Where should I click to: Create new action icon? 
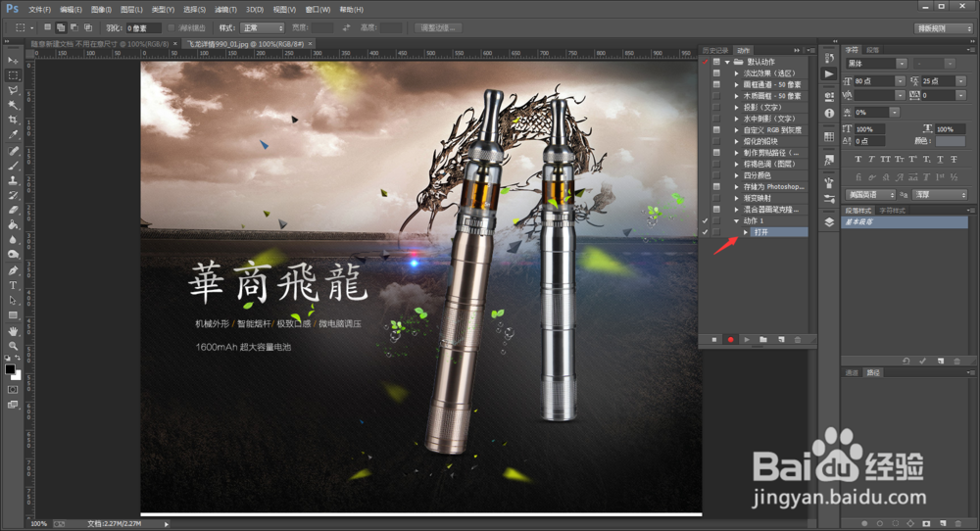pyautogui.click(x=781, y=340)
